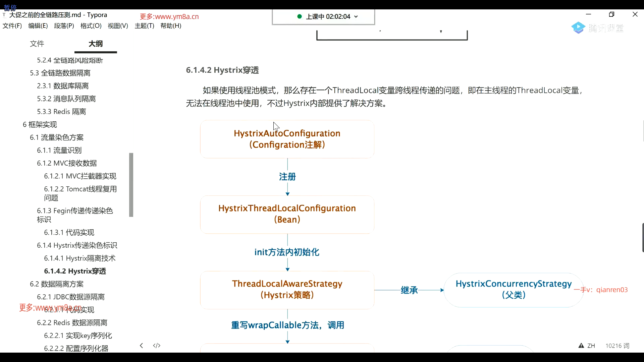Click the HystrixAutoConfiguration diagram box
This screenshot has width=644, height=362.
287,139
